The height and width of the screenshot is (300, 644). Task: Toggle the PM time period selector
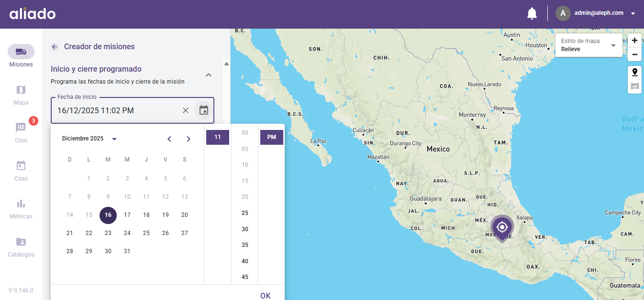(271, 137)
